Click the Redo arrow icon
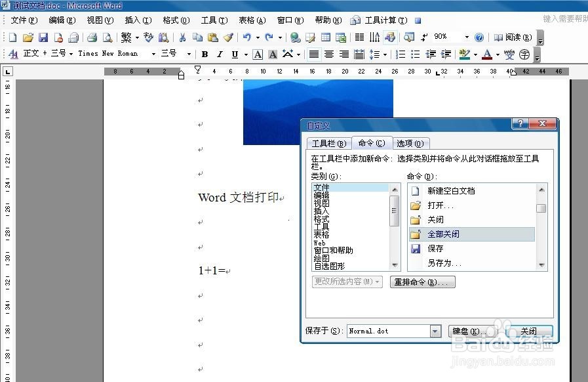This screenshot has width=588, height=382. pos(269,37)
